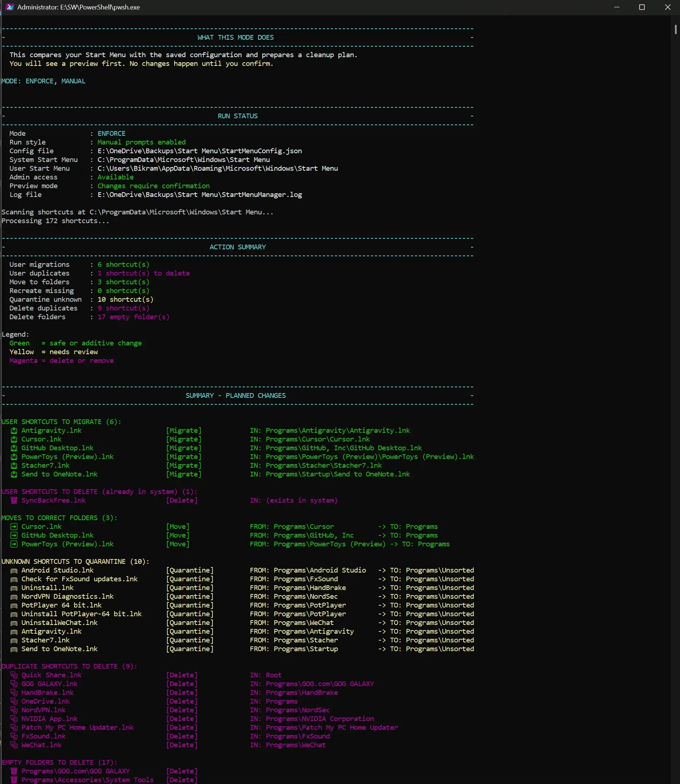
Task: Click the 'USER SHORTCUTS TO MIGRATE (6):' heading
Action: tap(62, 421)
